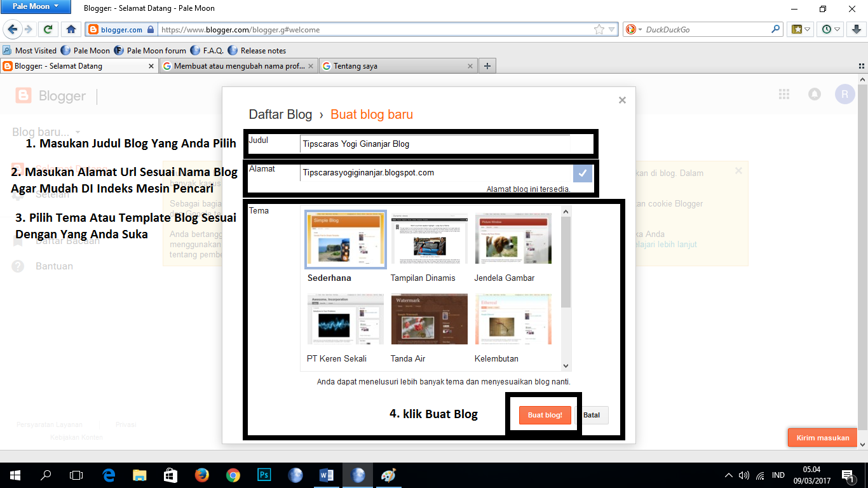Open Persyaratan Layanan footer link
The image size is (868, 488).
[x=49, y=424]
